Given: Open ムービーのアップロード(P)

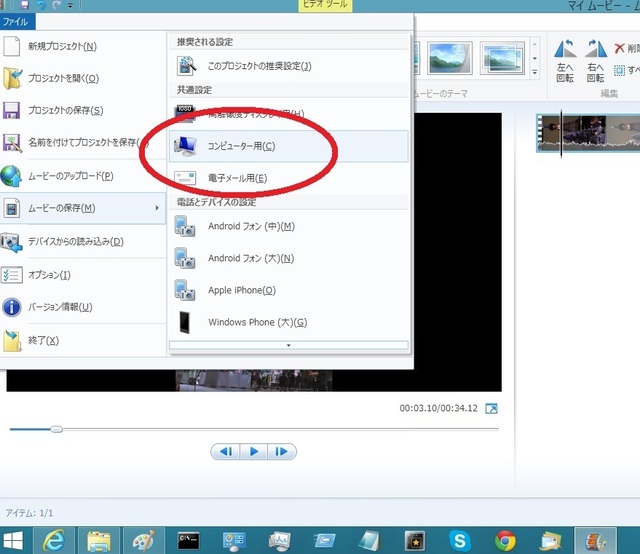Looking at the screenshot, I should pos(83,176).
